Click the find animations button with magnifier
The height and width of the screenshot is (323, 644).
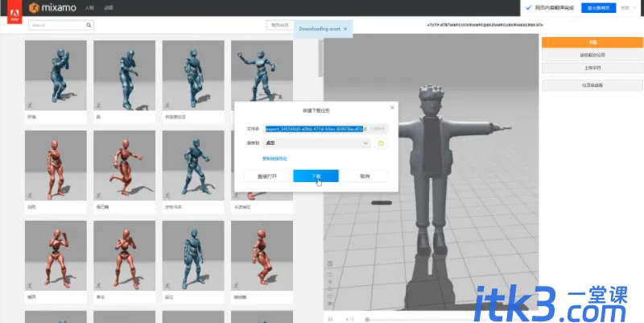tap(592, 85)
